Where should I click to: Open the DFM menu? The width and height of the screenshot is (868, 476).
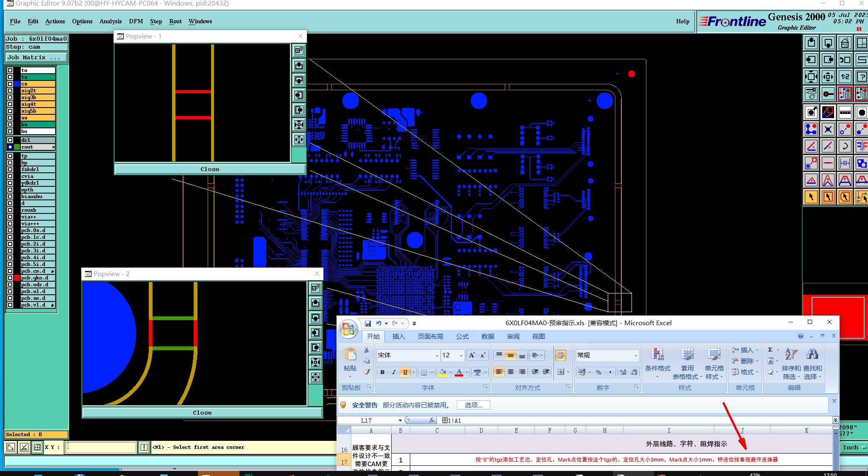(x=136, y=21)
